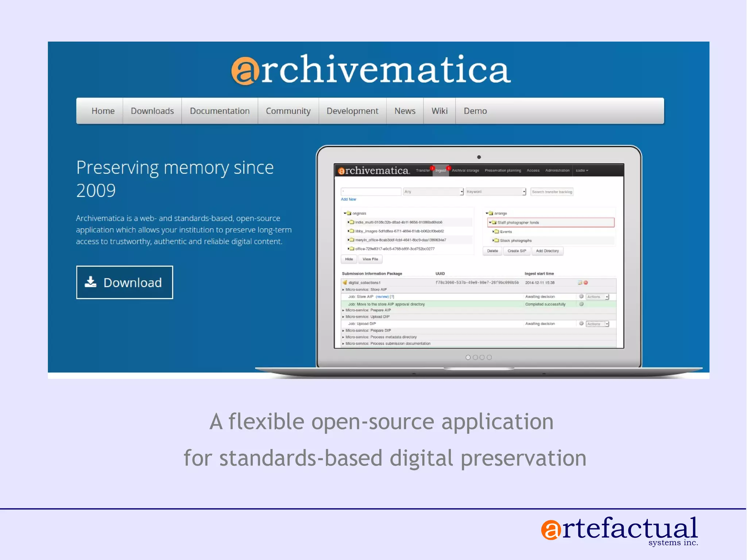The width and height of the screenshot is (747, 560).
Task: Click the dashboard archivematica logo in laptop
Action: coord(373,170)
